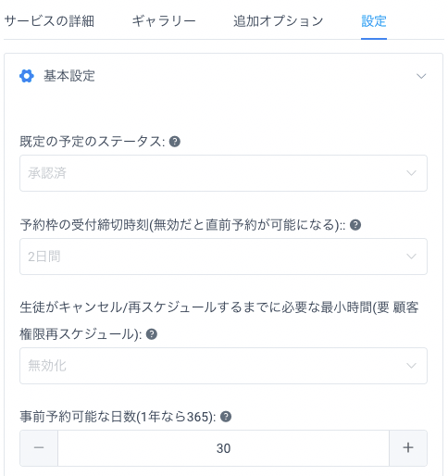Image resolution: width=448 pixels, height=476 pixels.
Task: Click the blue gear icon beside 基本設定
Action: [x=27, y=76]
